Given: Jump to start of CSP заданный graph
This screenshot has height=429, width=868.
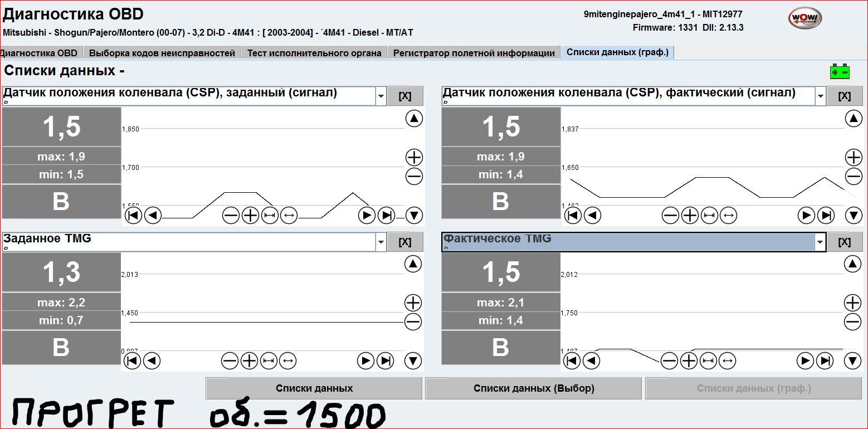Looking at the screenshot, I should pyautogui.click(x=133, y=215).
